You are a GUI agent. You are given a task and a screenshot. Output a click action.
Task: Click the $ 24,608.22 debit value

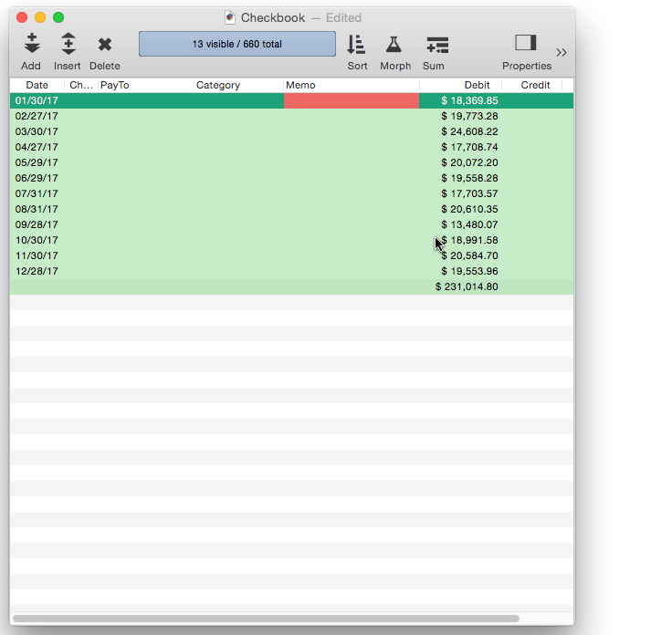(469, 131)
